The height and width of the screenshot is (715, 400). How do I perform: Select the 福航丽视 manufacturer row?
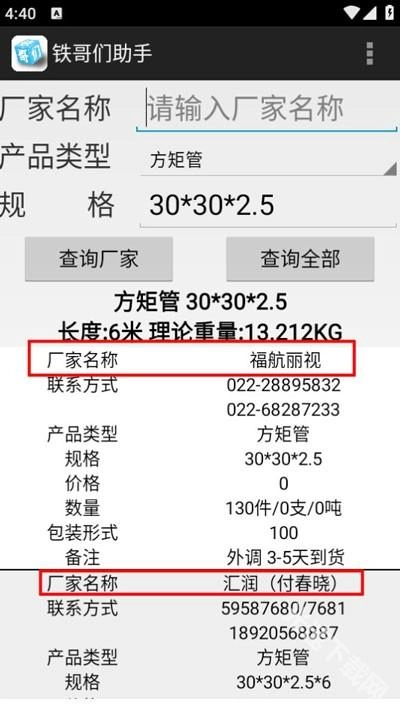192,358
